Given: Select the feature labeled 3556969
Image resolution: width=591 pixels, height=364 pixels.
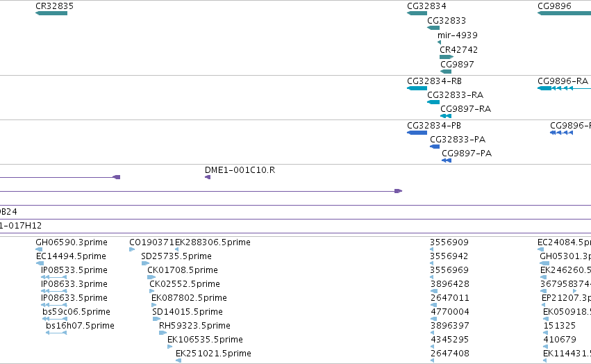Looking at the screenshot, I should point(449,270).
